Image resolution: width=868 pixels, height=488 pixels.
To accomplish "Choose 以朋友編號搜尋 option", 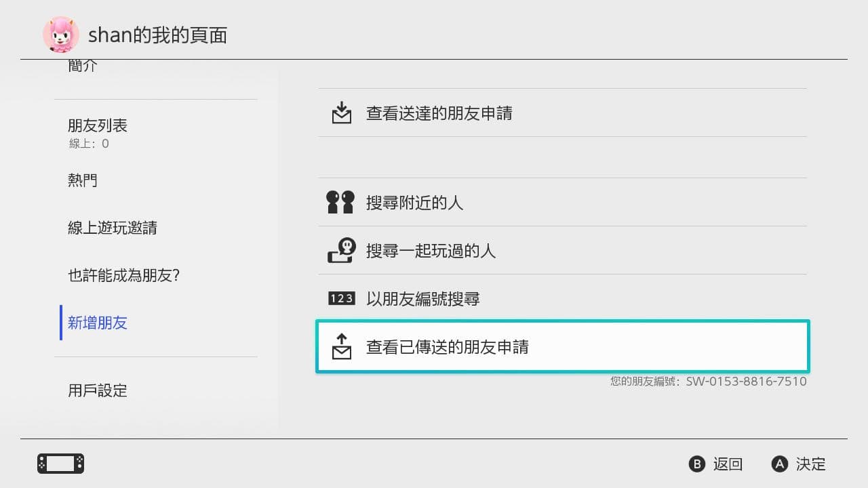I will [563, 298].
